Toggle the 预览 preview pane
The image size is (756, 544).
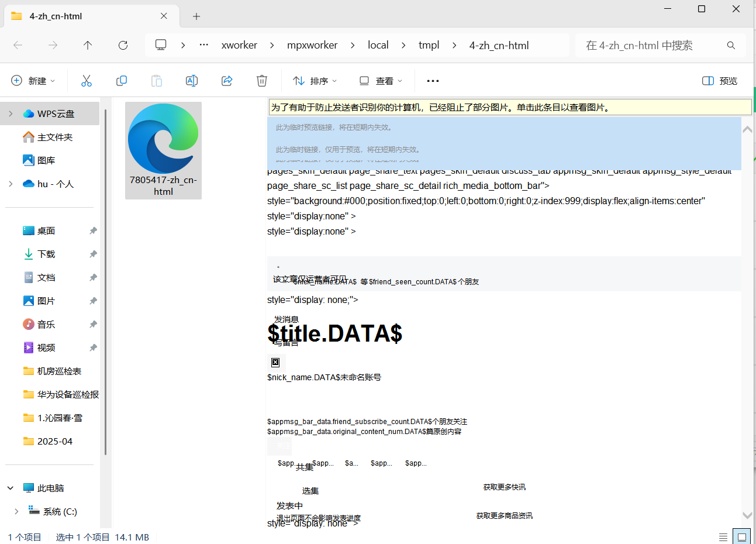click(x=720, y=81)
